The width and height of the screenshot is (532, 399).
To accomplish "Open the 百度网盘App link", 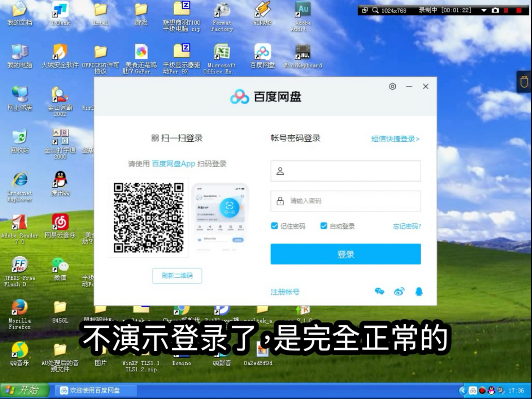I will tap(173, 164).
